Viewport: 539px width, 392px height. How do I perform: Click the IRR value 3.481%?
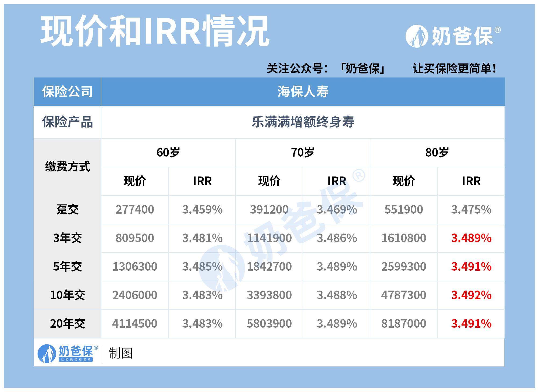point(202,238)
